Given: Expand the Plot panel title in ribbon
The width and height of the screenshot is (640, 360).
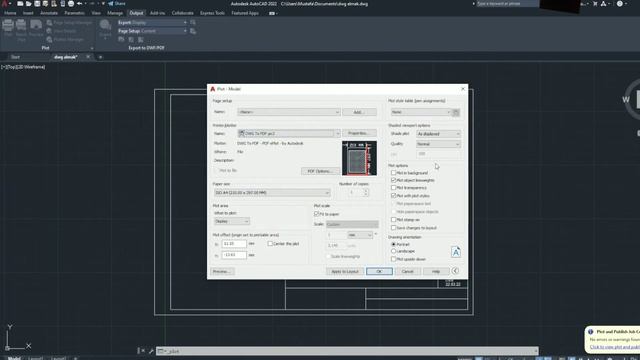Looking at the screenshot, I should 45,48.
